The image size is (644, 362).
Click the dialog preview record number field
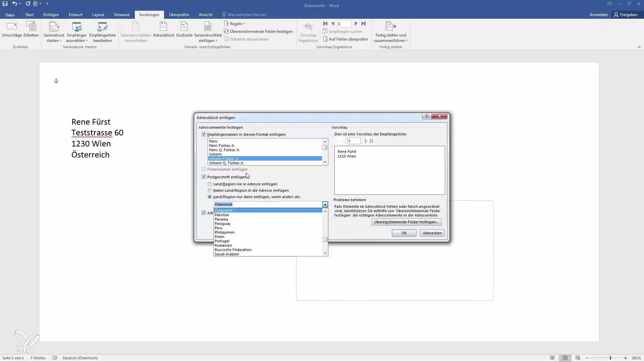click(x=354, y=141)
